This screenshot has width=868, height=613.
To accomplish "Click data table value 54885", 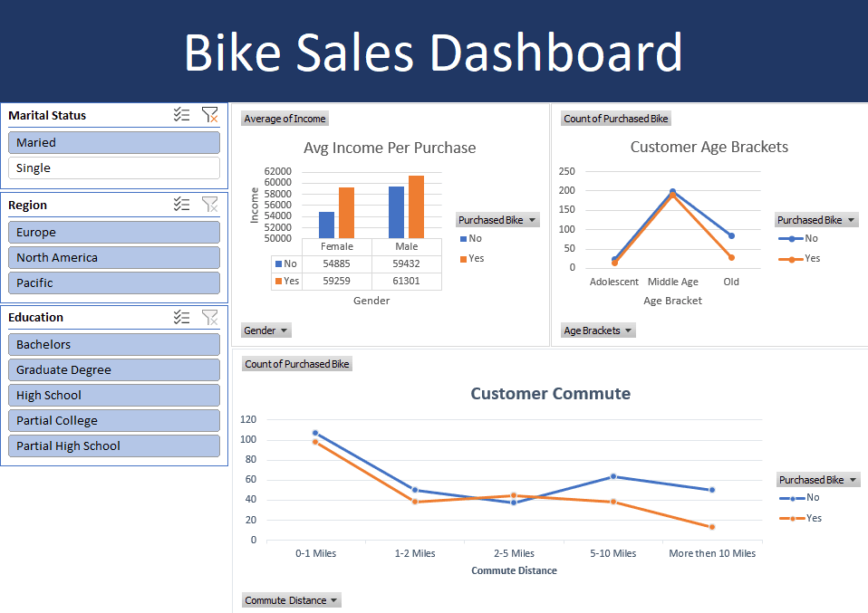I will tap(336, 263).
